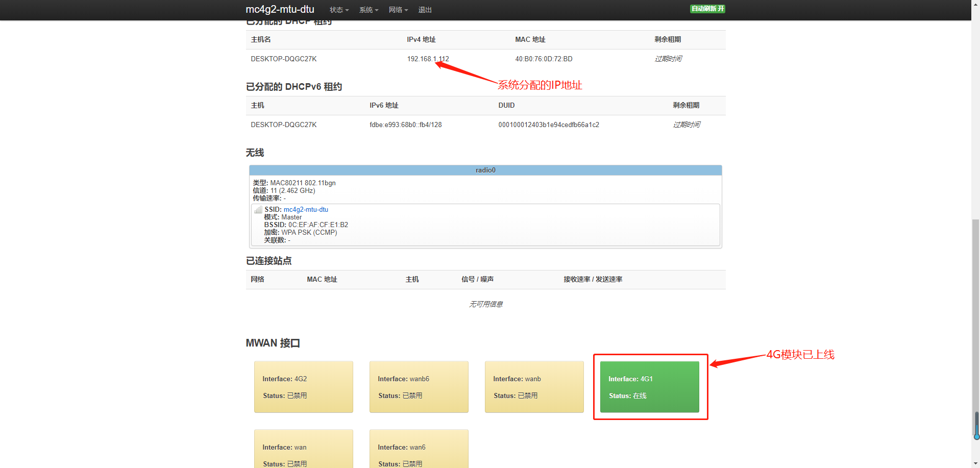Image resolution: width=980 pixels, height=468 pixels.
Task: Open the 状态 dropdown menu
Action: [339, 10]
